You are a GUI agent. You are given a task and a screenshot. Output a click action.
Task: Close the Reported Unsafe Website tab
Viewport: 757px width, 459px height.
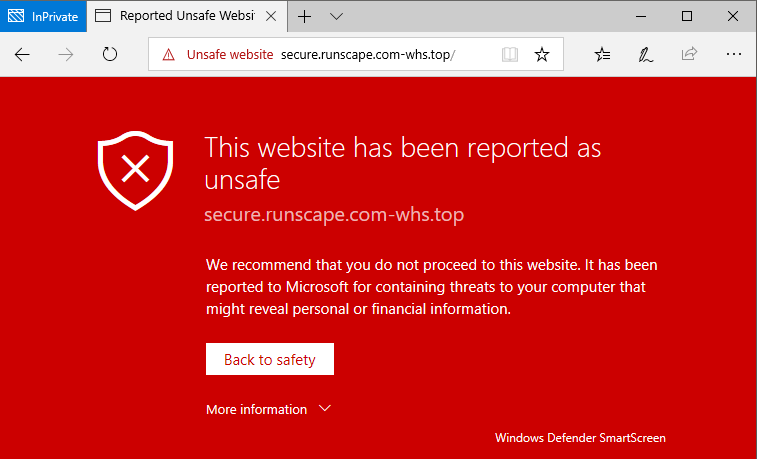point(271,16)
